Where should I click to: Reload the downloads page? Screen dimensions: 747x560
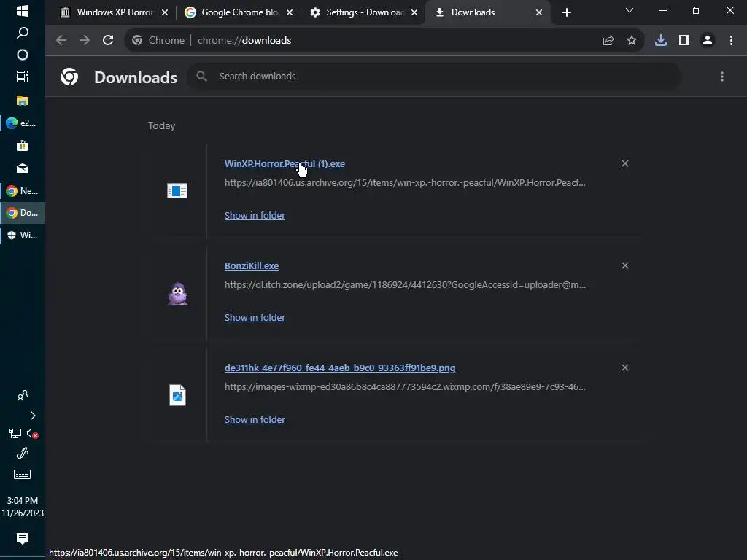108,41
